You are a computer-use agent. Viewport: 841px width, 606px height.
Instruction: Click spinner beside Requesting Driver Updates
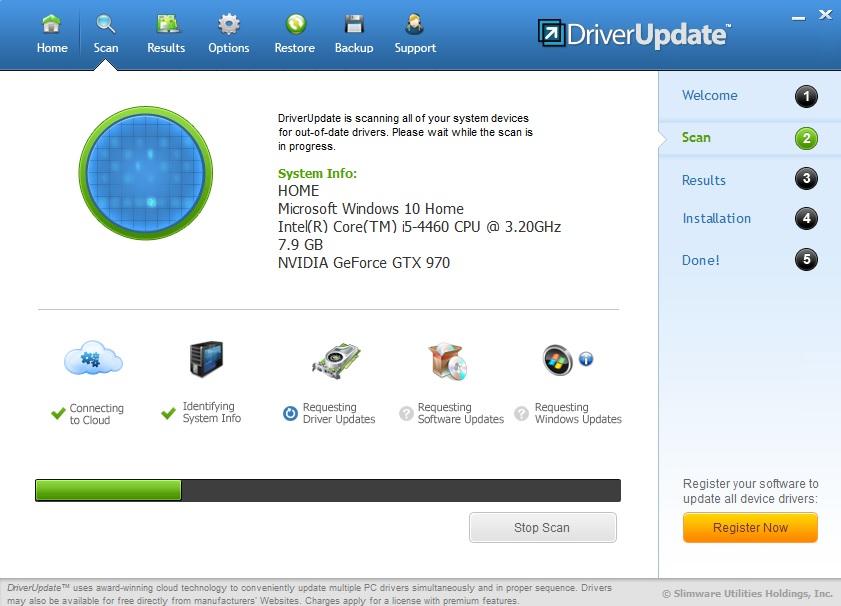pyautogui.click(x=290, y=413)
